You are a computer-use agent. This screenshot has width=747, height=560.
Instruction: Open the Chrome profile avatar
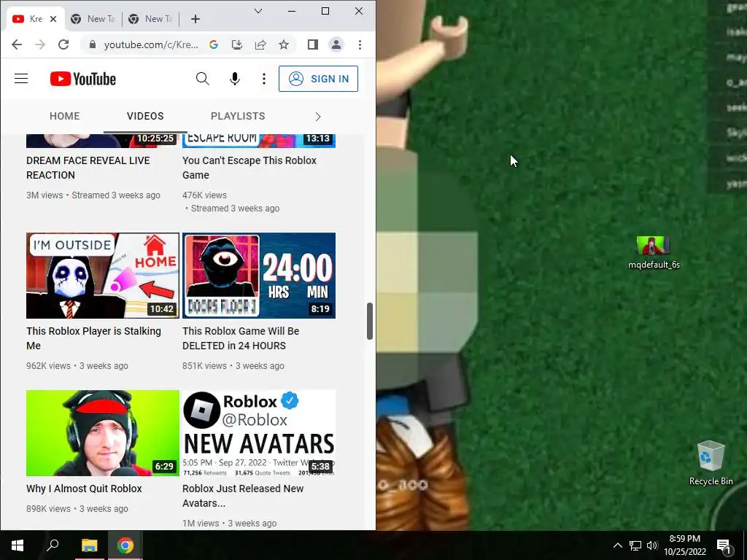coord(336,44)
